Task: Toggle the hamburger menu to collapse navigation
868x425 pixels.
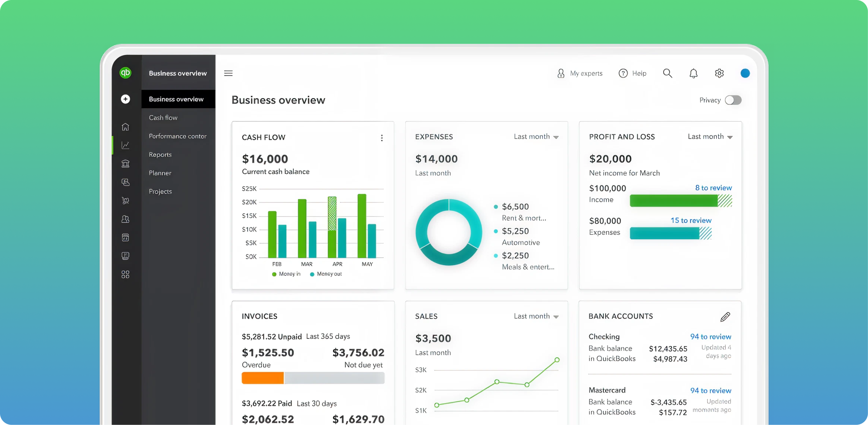Action: click(228, 73)
